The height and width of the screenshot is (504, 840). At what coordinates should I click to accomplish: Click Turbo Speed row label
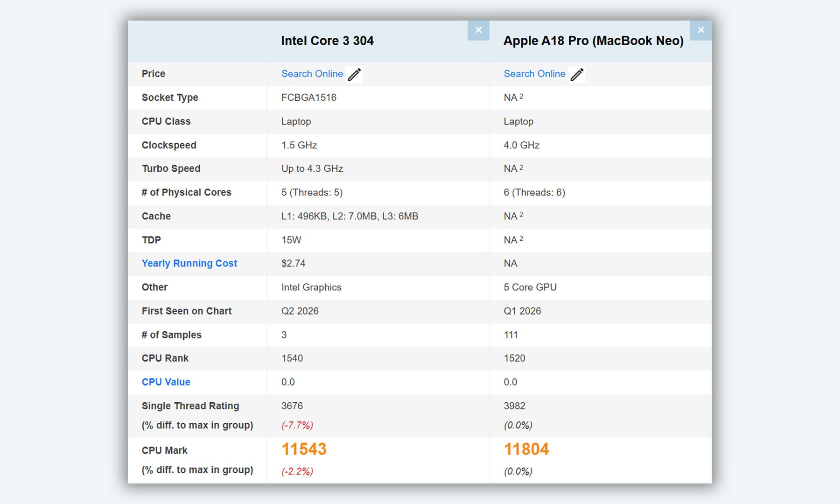tap(171, 169)
